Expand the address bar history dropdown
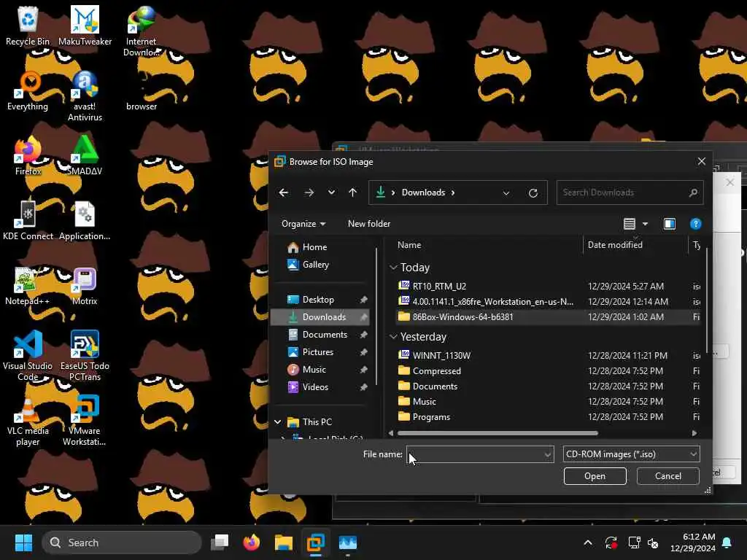747x560 pixels. [x=506, y=192]
